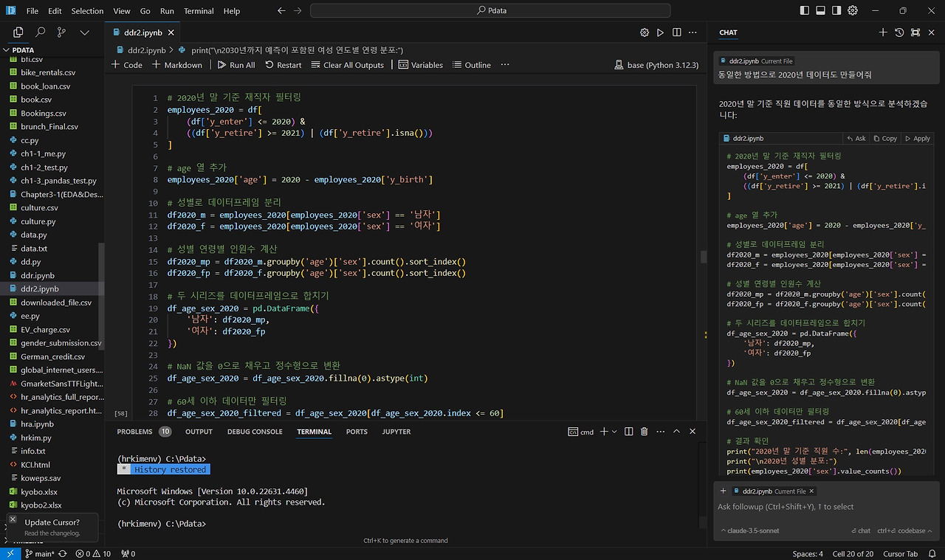Open the Terminal menu in menu bar

point(199,11)
